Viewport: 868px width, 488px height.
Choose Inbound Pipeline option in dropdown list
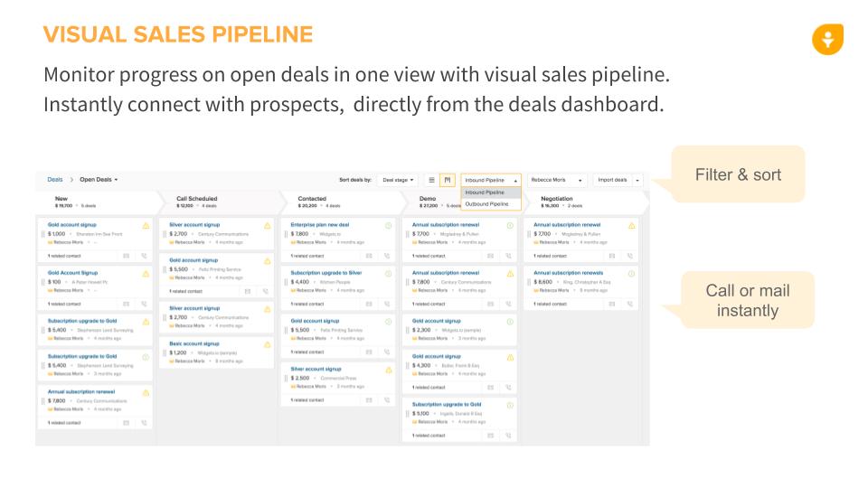click(x=486, y=192)
